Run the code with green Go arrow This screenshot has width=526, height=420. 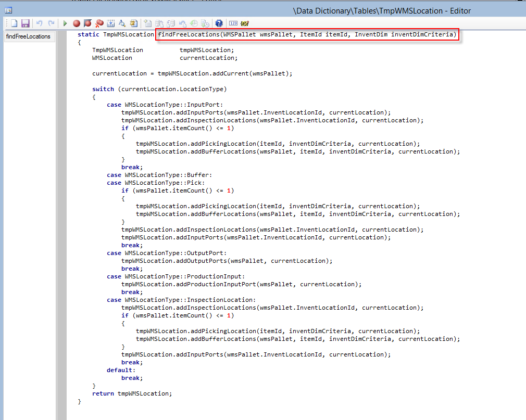[x=65, y=23]
